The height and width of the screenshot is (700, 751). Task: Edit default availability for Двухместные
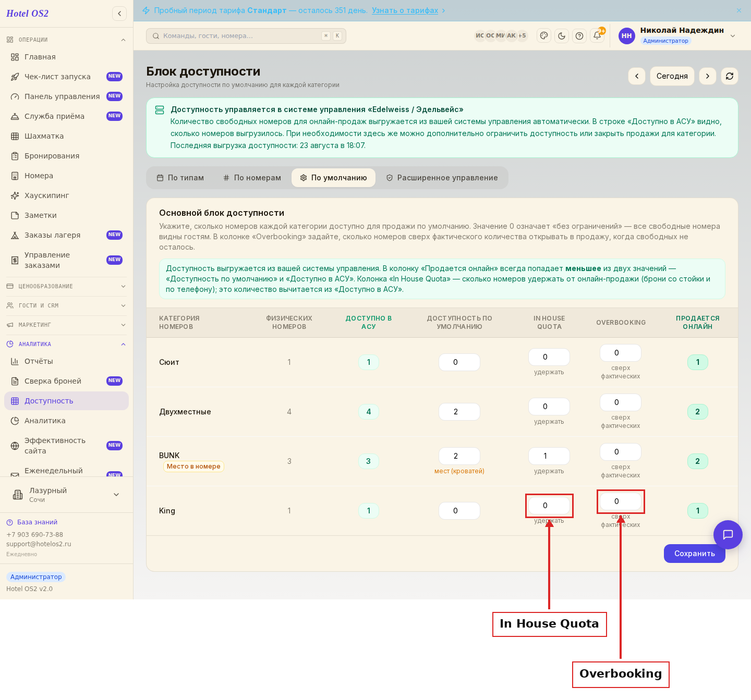click(x=459, y=412)
